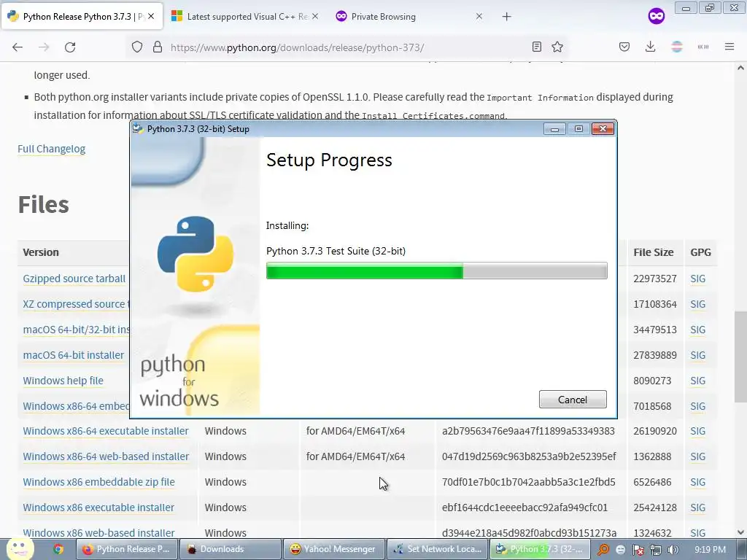The image size is (747, 560).
Task: Switch to the Python Release Python 3.7.3 tab
Action: (x=82, y=17)
